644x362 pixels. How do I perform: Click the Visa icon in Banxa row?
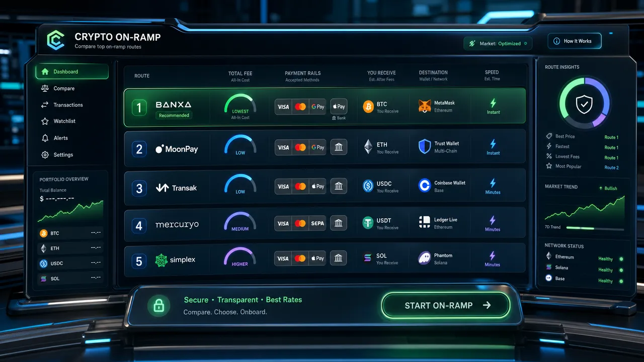(x=283, y=107)
